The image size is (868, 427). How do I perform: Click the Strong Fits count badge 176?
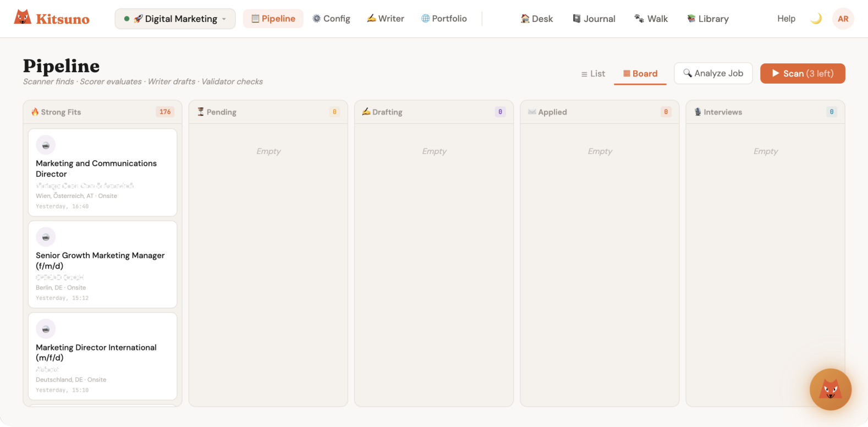[165, 112]
